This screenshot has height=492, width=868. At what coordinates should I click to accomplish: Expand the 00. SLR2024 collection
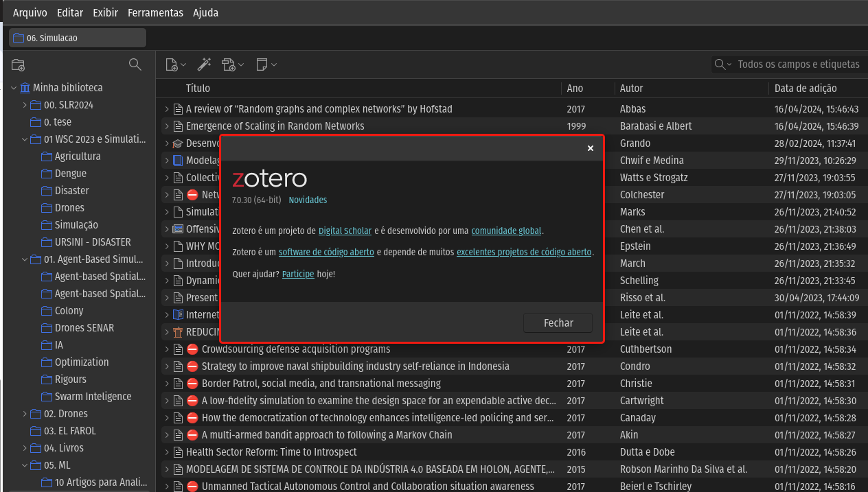25,105
